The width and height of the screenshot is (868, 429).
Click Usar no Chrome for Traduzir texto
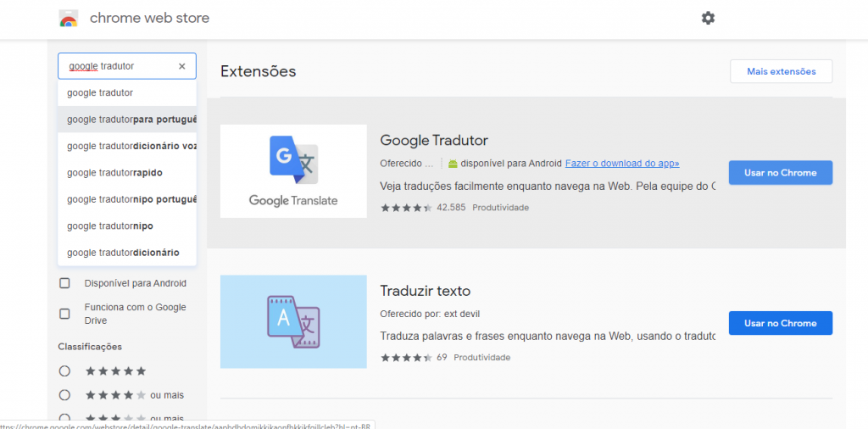[x=781, y=323]
